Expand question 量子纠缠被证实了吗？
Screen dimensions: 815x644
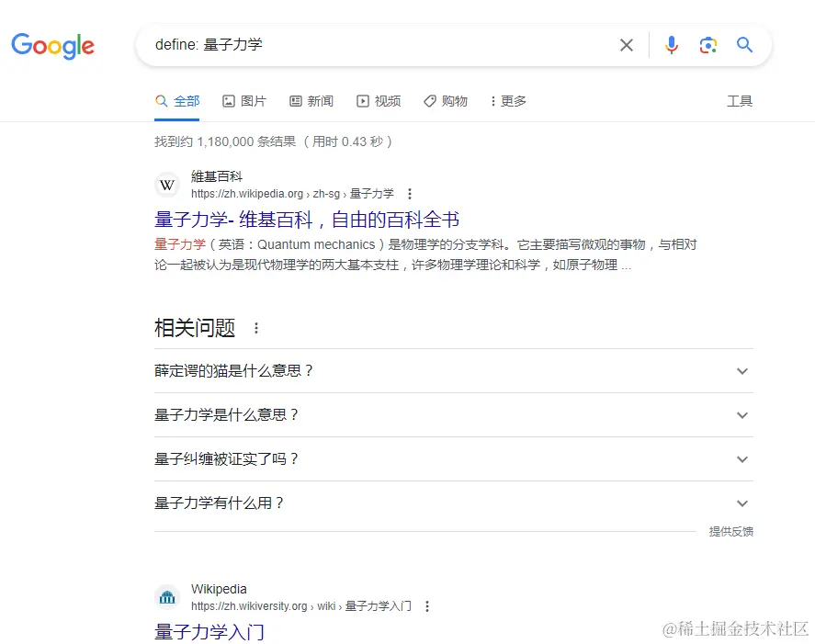pyautogui.click(x=453, y=459)
